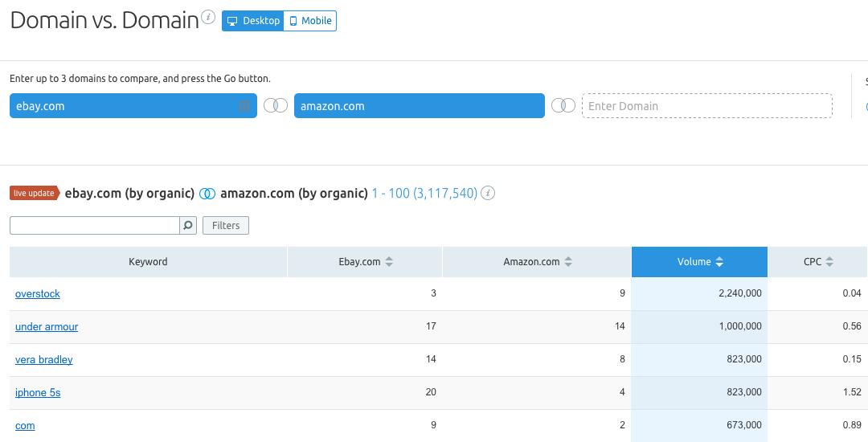Click the amazon.com (by organic) heading text

[x=294, y=193]
